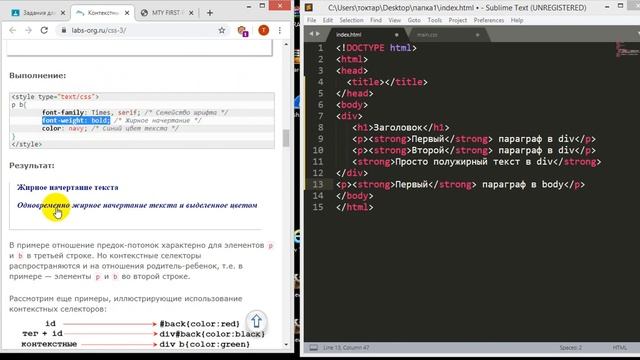Reload the labs-org.ru page
This screenshot has height=360, width=640.
[x=44, y=30]
